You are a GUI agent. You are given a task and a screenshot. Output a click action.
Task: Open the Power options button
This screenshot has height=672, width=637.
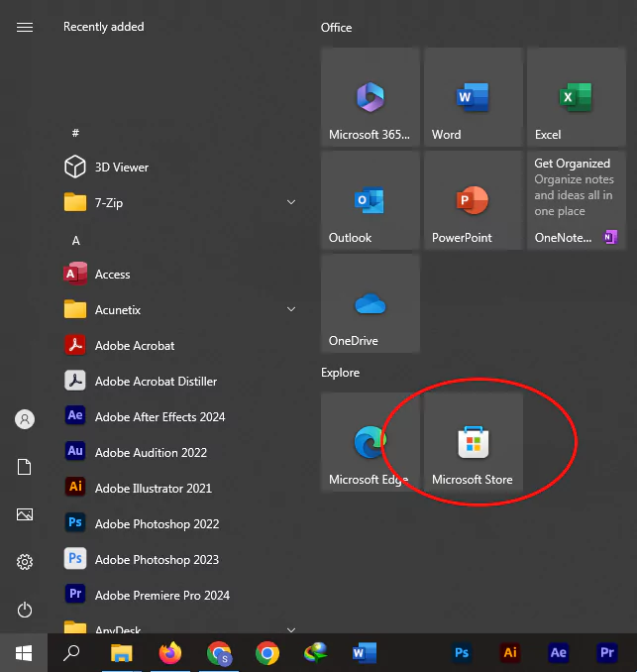pyautogui.click(x=25, y=610)
